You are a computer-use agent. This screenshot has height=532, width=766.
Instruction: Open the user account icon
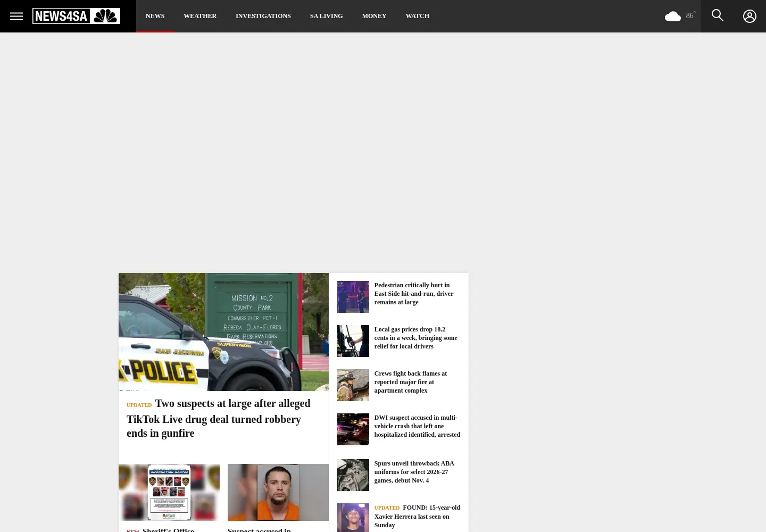coord(750,16)
